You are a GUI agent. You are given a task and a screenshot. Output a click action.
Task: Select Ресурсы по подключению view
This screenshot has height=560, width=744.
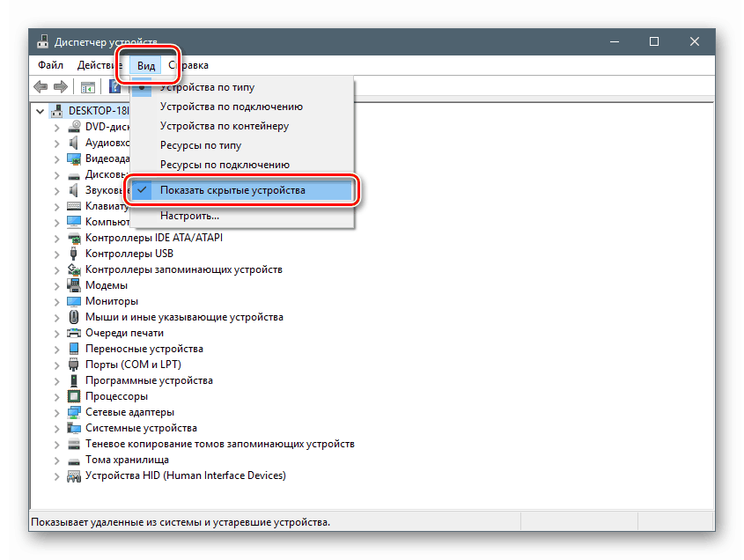(x=241, y=165)
